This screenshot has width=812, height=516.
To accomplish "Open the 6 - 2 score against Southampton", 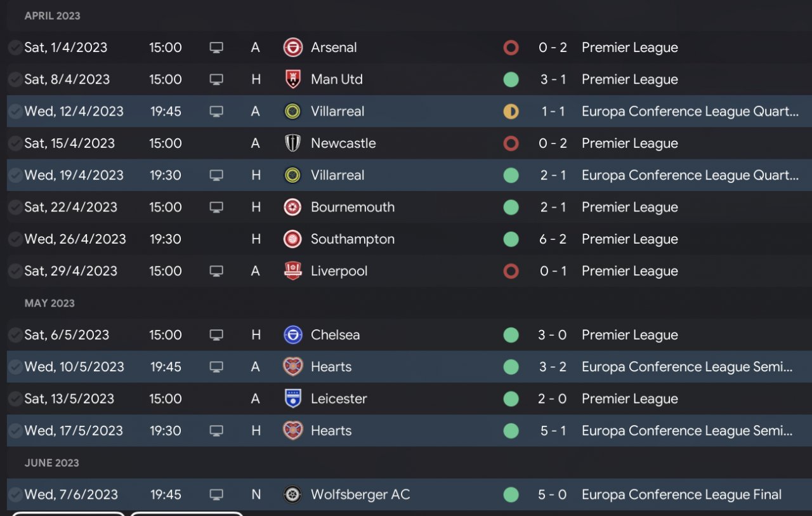I will pyautogui.click(x=552, y=239).
